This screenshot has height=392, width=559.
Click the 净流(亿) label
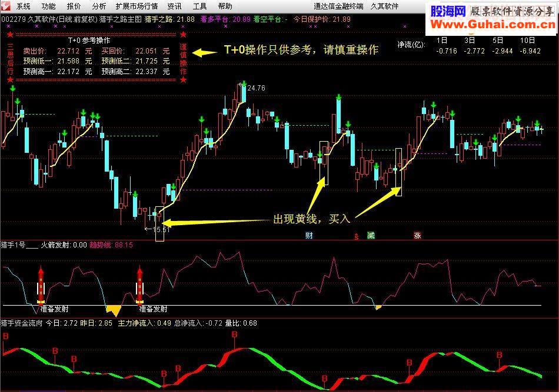point(411,45)
